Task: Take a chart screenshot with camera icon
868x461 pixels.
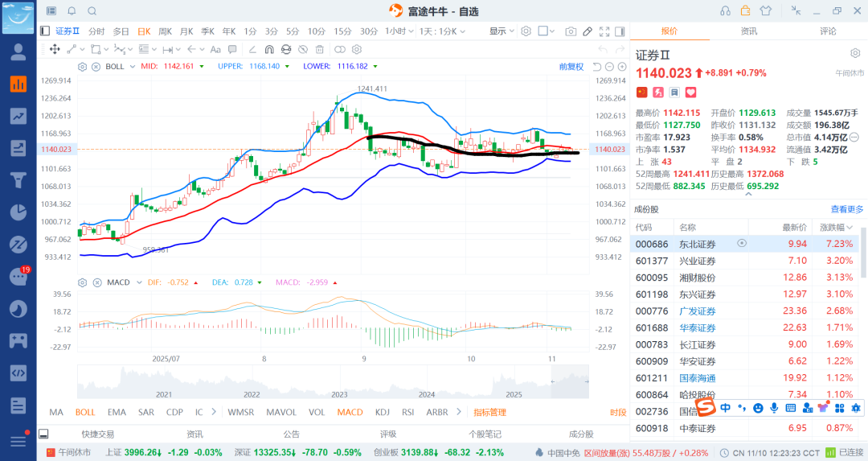Action: [571, 31]
